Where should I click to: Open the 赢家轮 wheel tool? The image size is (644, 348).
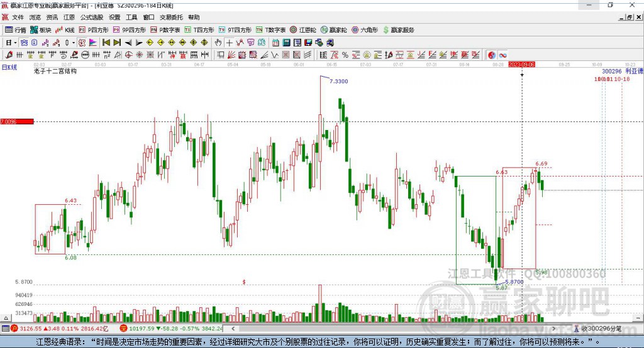pos(333,30)
